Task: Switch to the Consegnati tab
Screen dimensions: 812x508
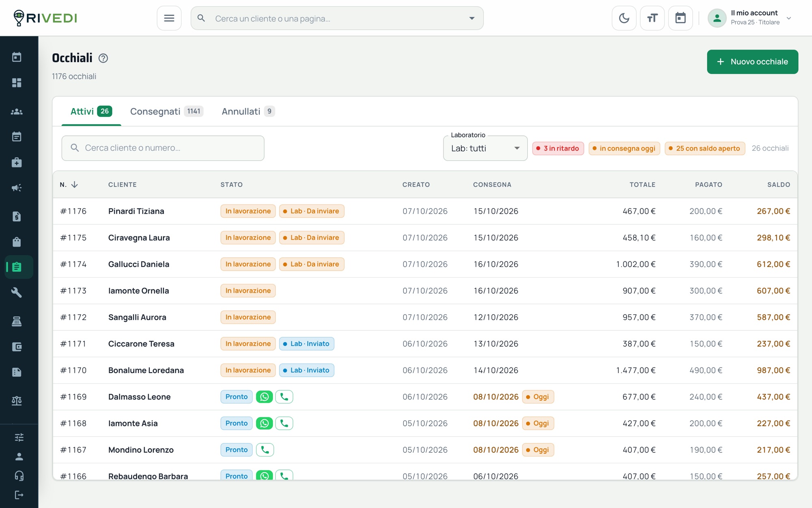Action: [x=166, y=111]
